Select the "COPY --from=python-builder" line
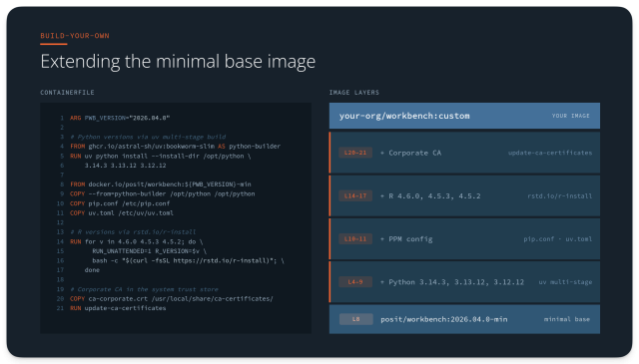This screenshot has height=364, width=639. [162, 193]
